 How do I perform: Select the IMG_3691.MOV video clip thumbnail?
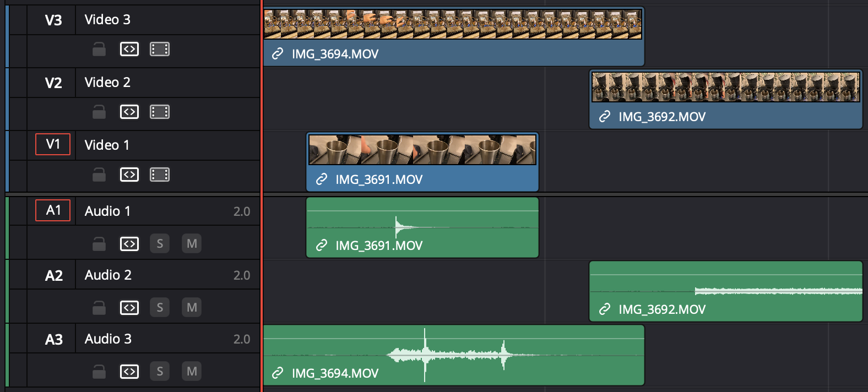(x=422, y=150)
